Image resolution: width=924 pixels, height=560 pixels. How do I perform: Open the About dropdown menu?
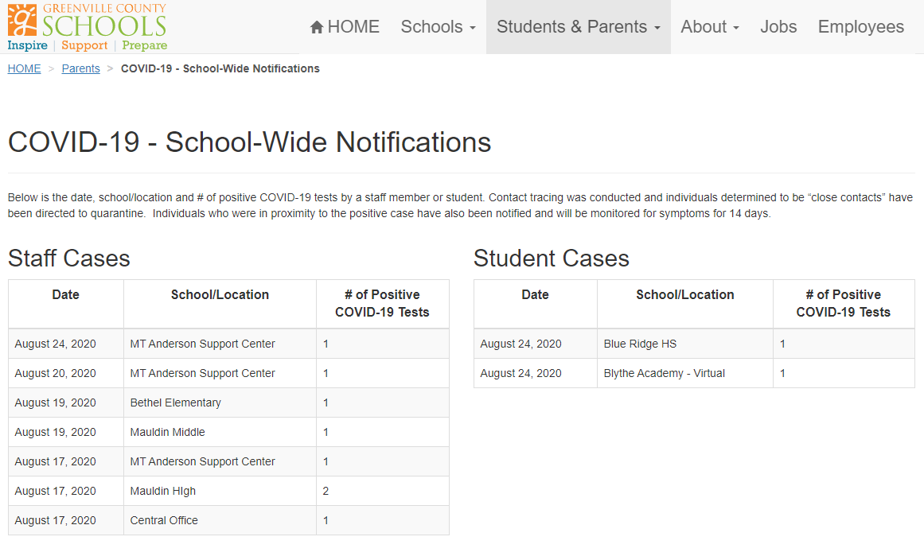[709, 27]
